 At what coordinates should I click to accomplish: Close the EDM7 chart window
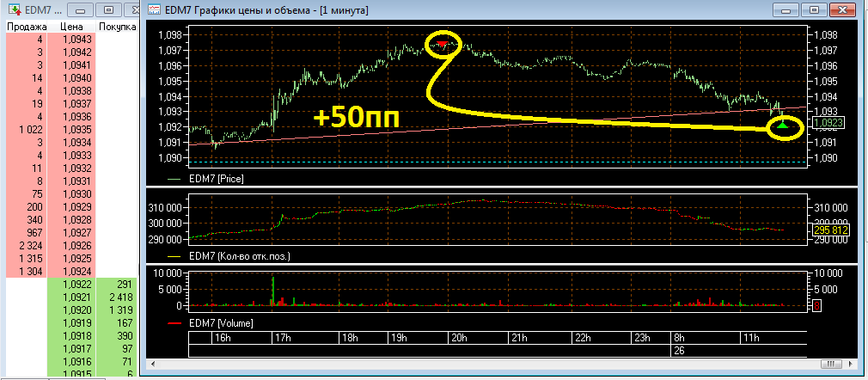(x=844, y=10)
